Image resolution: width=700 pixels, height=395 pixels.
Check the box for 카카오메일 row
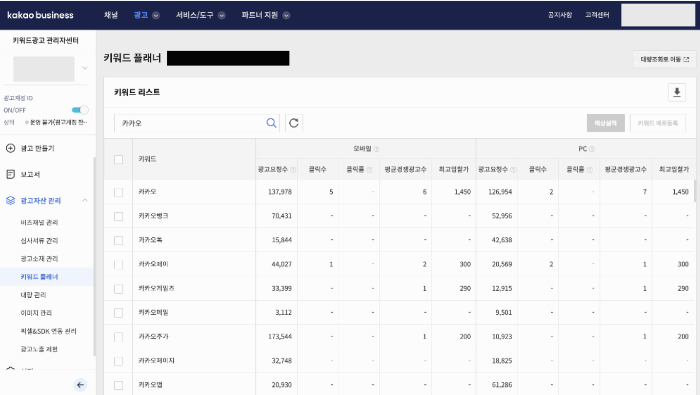coord(118,312)
